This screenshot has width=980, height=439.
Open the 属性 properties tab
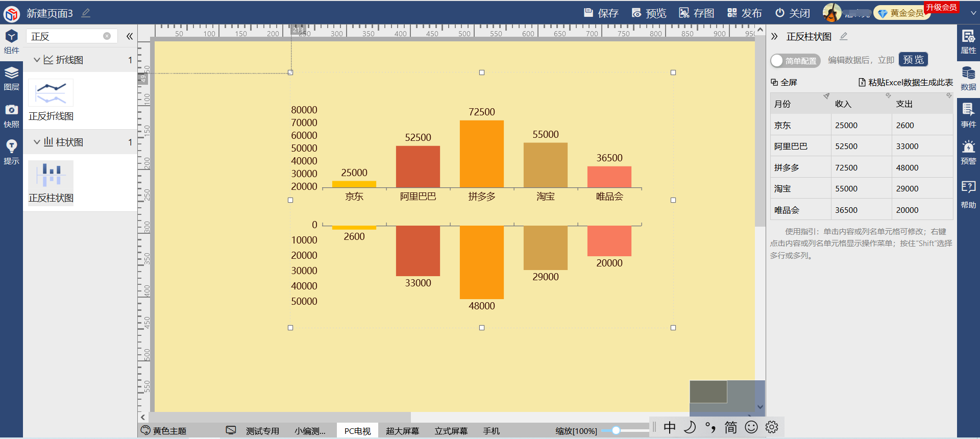[x=968, y=42]
